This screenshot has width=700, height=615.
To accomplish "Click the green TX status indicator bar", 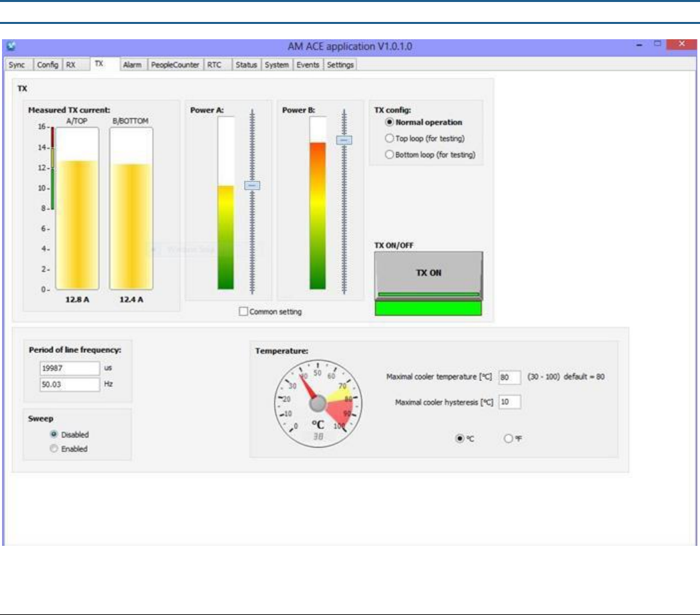I will coord(428,308).
